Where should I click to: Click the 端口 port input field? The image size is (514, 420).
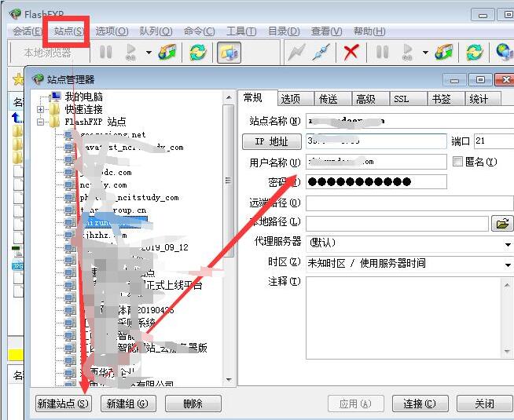pyautogui.click(x=493, y=141)
